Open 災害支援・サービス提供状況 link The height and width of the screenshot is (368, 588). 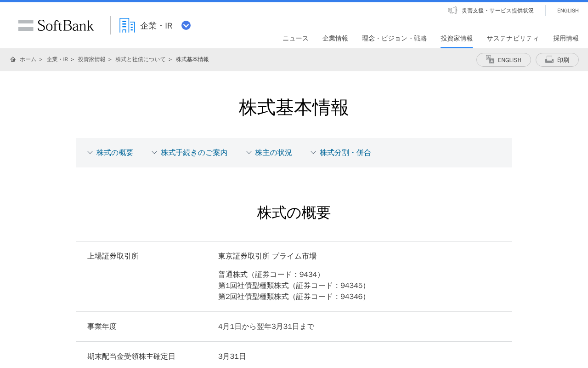point(498,11)
